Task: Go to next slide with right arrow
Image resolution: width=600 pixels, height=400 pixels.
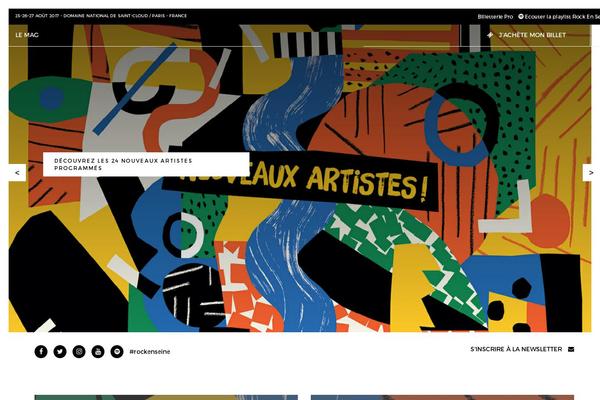Action: [591, 173]
